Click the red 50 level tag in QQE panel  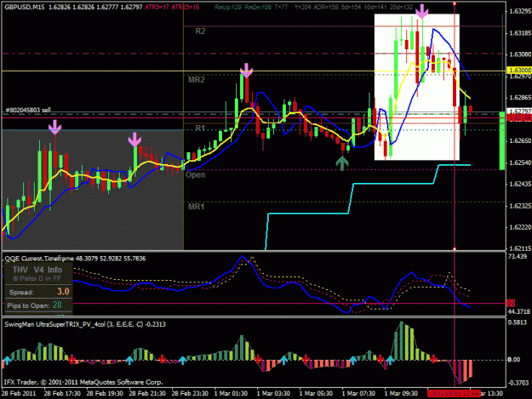(x=511, y=303)
